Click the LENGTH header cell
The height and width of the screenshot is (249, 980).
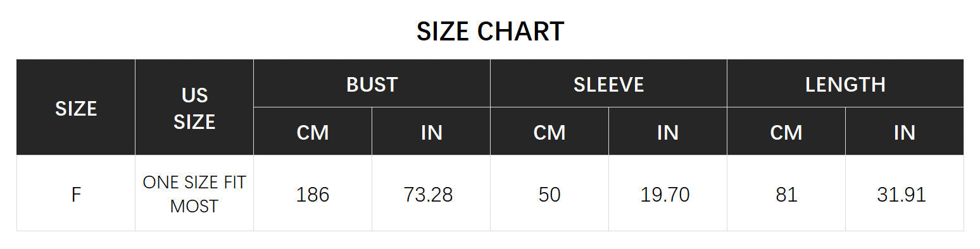point(845,83)
